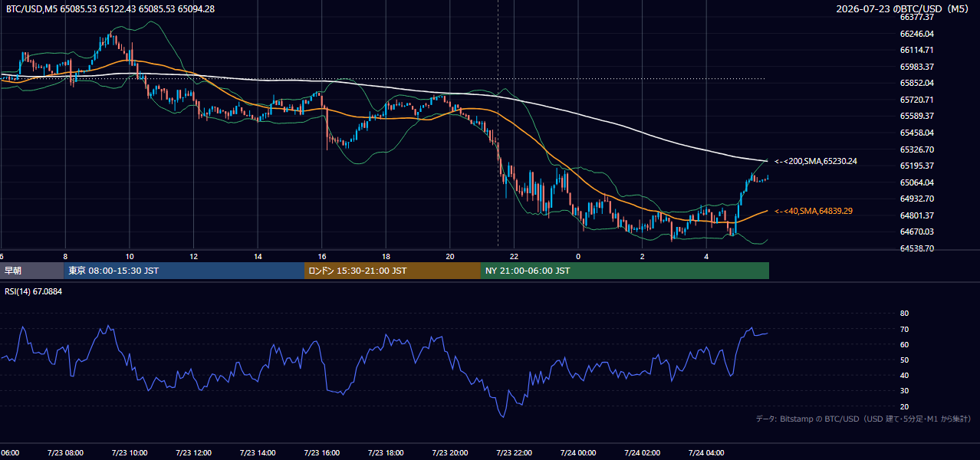The image size is (980, 460).
Task: Click price axis label 64801.37
Action: click(916, 215)
